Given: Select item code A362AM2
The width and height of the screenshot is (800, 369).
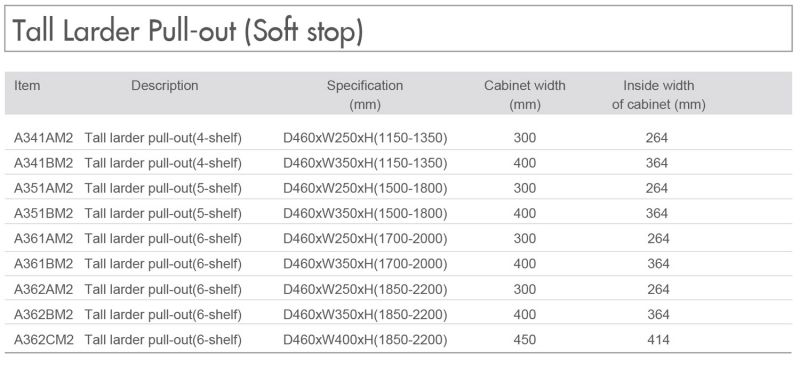Looking at the screenshot, I should point(43,289).
